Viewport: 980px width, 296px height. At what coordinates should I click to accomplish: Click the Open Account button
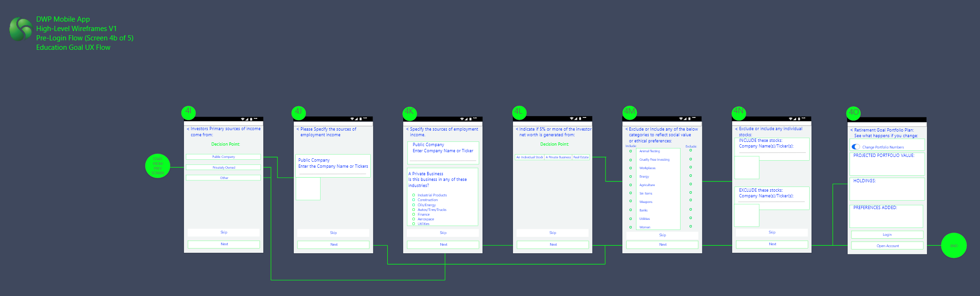(x=887, y=246)
